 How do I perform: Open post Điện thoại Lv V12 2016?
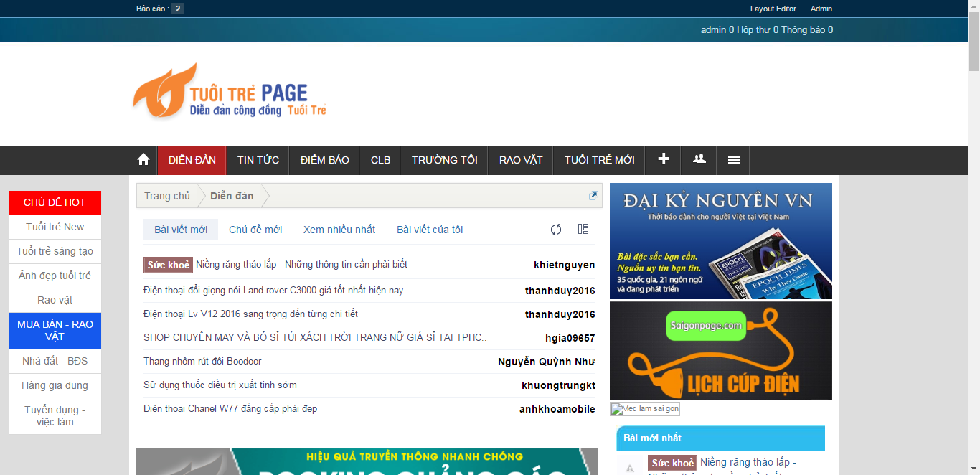coord(250,314)
